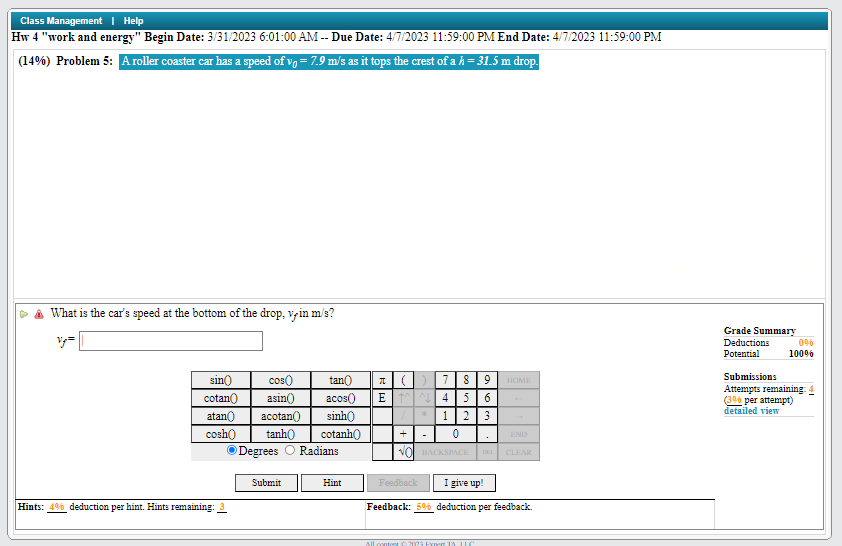Click the right arrow cursor key
842x546 pixels.
tap(519, 416)
